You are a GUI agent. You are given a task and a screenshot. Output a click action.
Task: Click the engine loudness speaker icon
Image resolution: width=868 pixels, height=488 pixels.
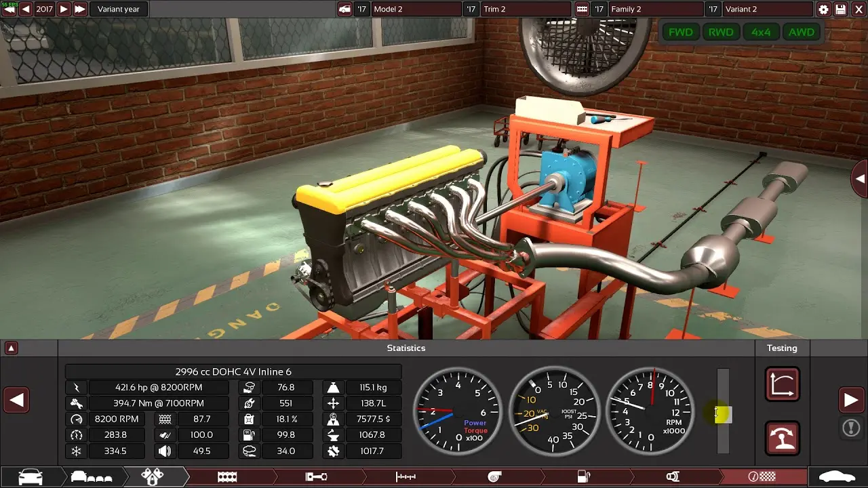click(165, 451)
